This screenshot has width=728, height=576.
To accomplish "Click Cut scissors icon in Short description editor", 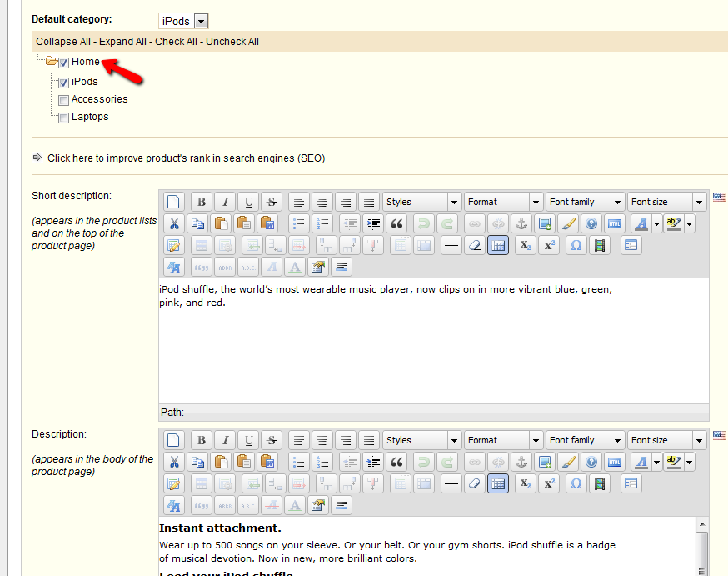I will tap(173, 224).
